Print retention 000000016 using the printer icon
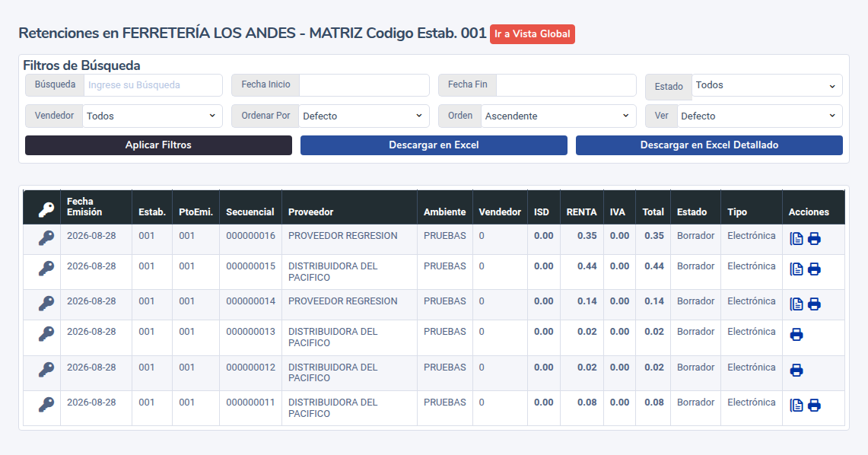 click(x=814, y=239)
